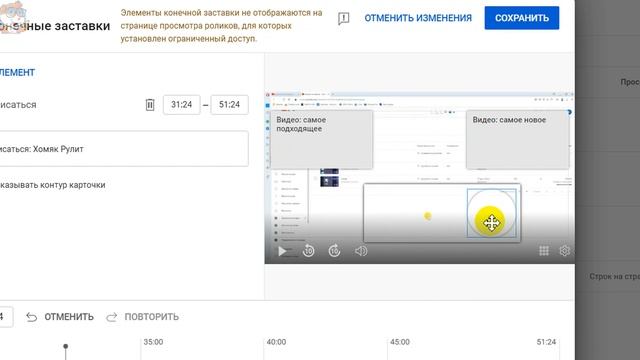The height and width of the screenshot is (360, 640).
Task: Click the 51:24 end mark on timeline
Action: point(546,342)
